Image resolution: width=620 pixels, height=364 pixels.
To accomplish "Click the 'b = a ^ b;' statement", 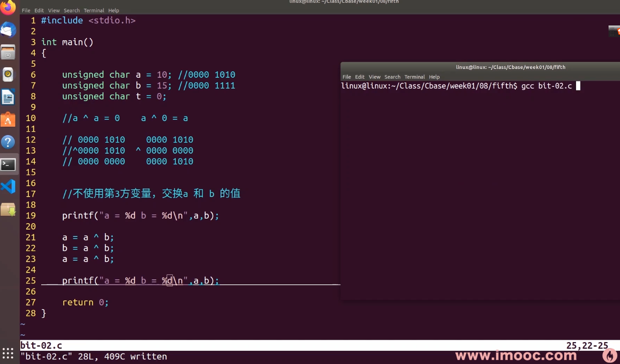I will coord(88,248).
